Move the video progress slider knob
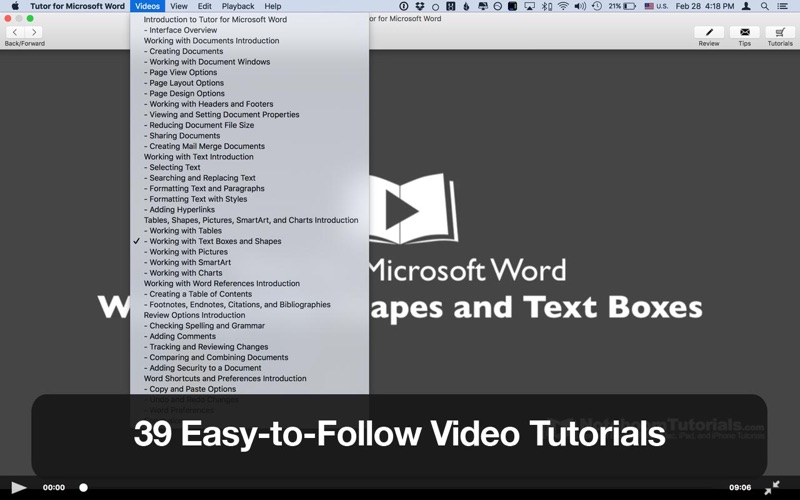Viewport: 800px width, 500px height. pos(84,488)
